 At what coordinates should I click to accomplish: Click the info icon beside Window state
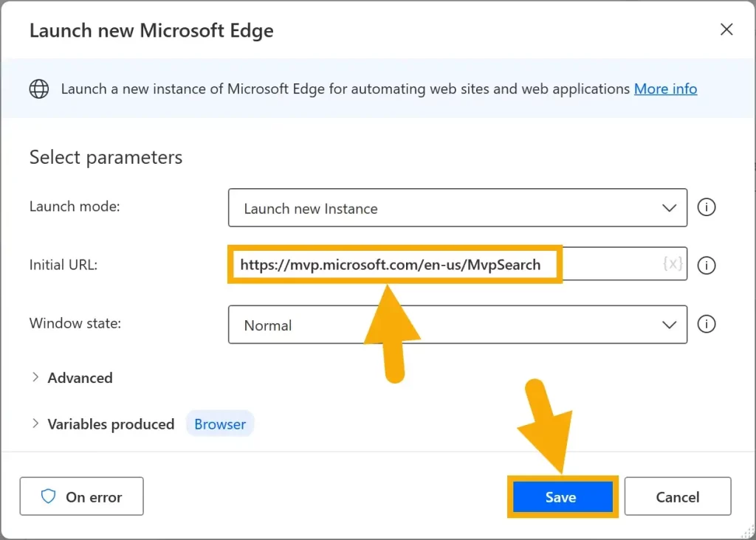(x=707, y=324)
